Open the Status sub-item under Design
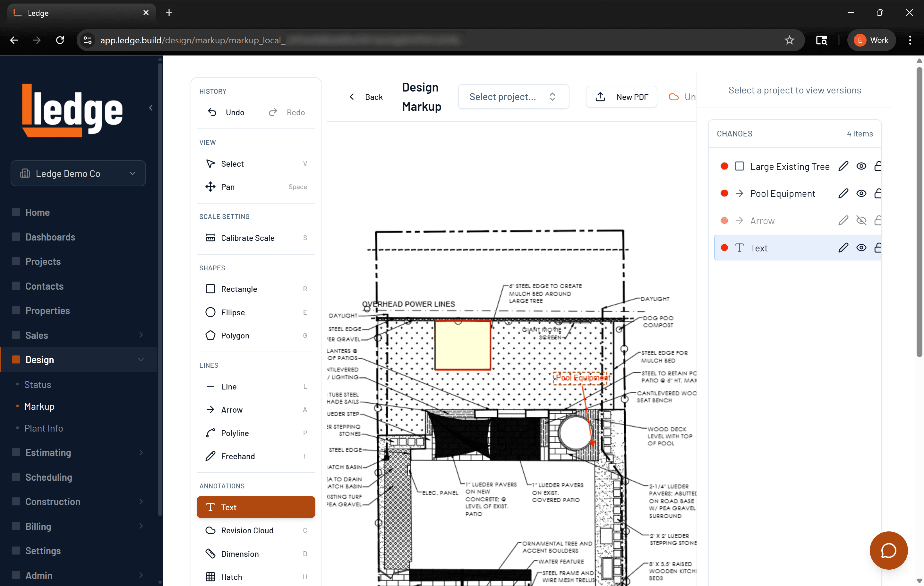The height and width of the screenshot is (586, 924). tap(38, 384)
